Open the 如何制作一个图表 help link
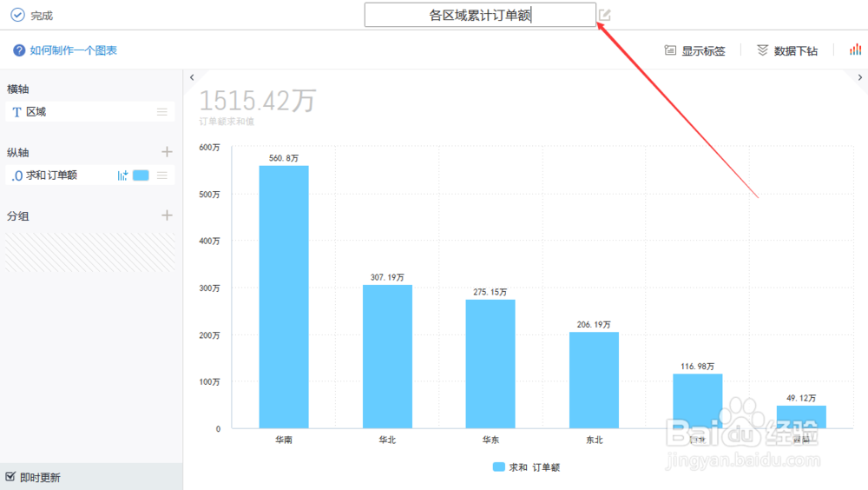The image size is (868, 490). pos(73,50)
